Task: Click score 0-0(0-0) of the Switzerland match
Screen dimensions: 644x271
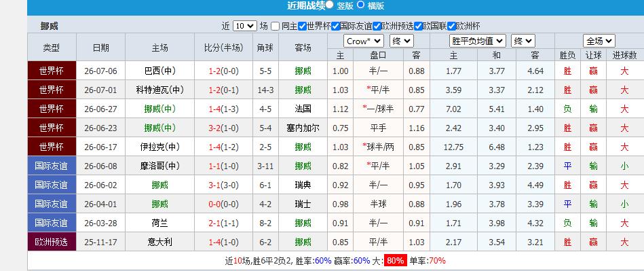Action: point(223,204)
